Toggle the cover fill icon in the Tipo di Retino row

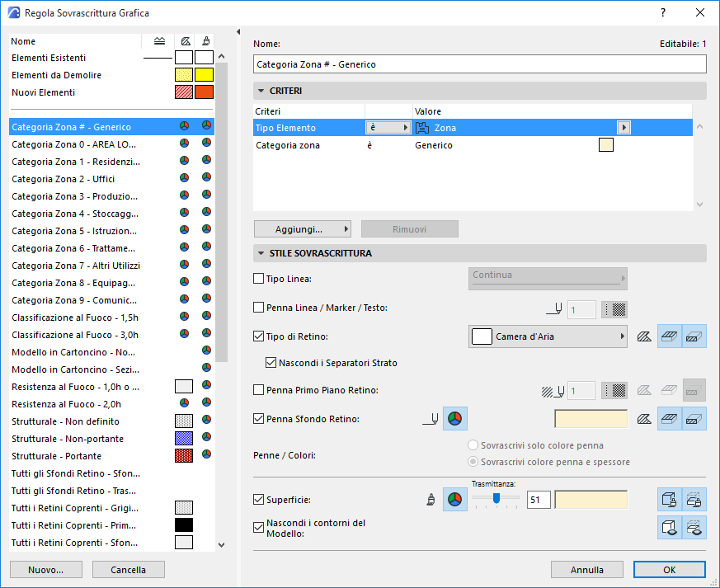click(670, 336)
